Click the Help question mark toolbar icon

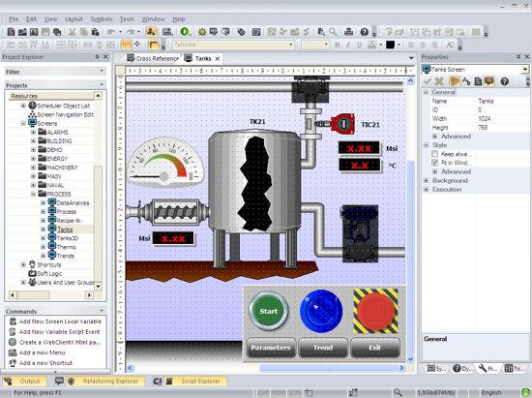coord(365,32)
